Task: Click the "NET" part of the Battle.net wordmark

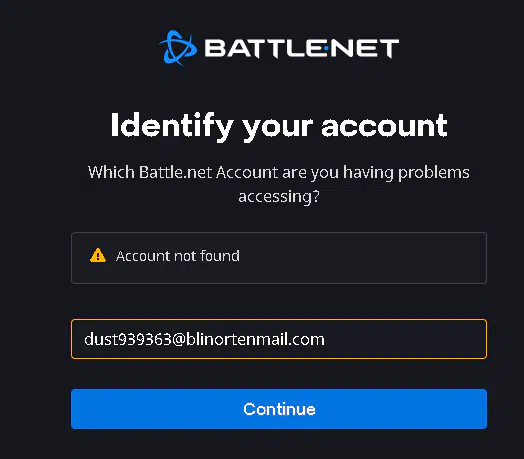Action: 365,48
